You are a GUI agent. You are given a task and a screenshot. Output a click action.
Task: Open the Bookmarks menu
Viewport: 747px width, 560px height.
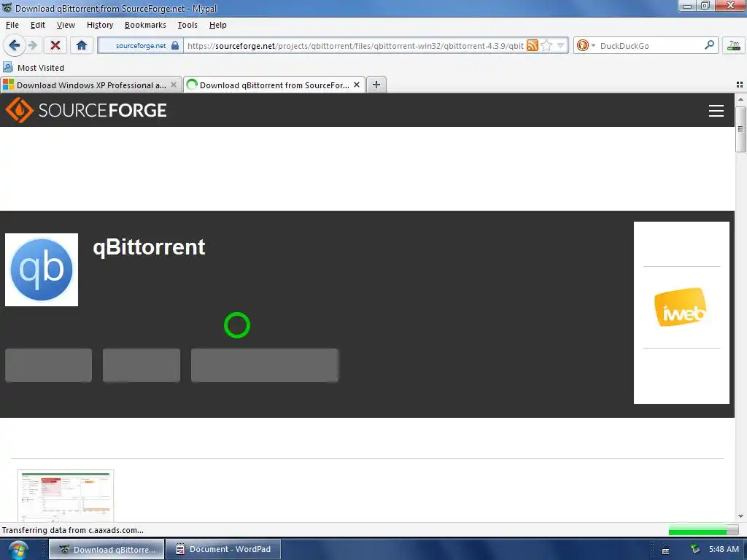(x=145, y=25)
